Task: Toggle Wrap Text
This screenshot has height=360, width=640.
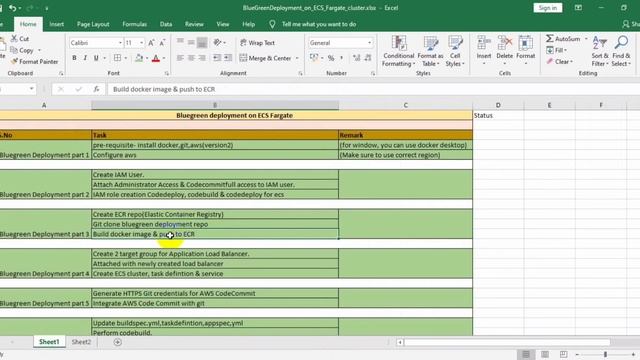Action: coord(258,42)
